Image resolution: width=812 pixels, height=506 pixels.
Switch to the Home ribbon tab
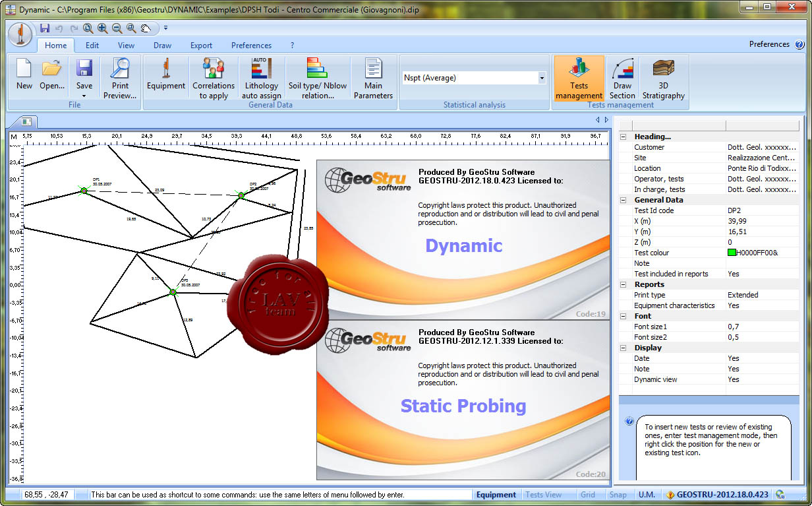point(56,46)
